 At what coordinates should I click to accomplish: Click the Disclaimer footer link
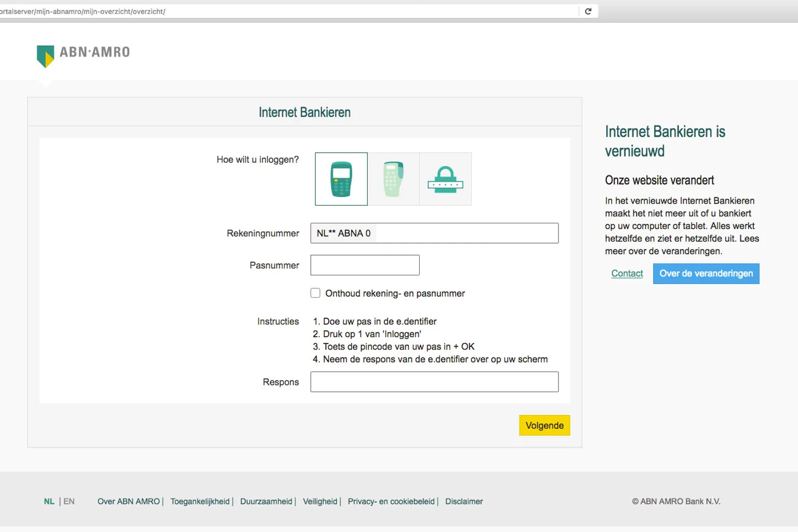pos(464,501)
